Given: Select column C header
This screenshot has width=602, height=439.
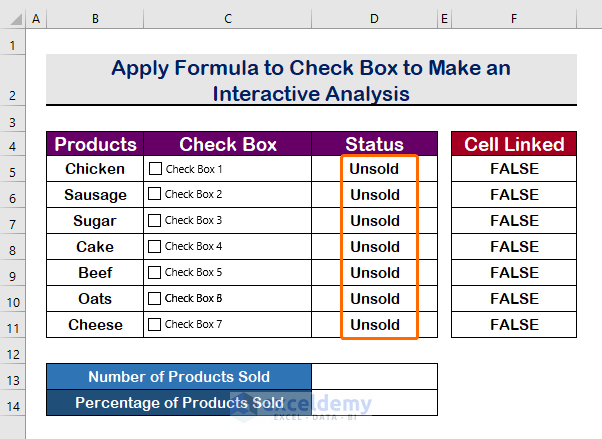Looking at the screenshot, I should (228, 19).
